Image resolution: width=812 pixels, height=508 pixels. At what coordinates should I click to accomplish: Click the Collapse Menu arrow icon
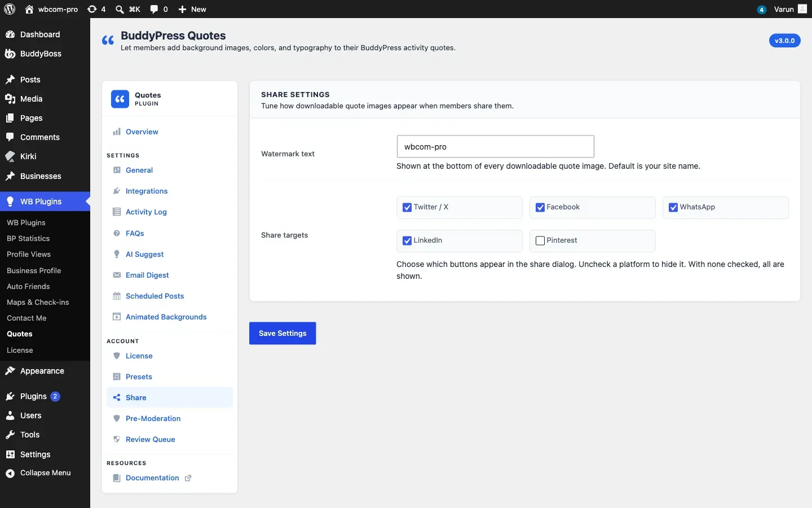(10, 473)
